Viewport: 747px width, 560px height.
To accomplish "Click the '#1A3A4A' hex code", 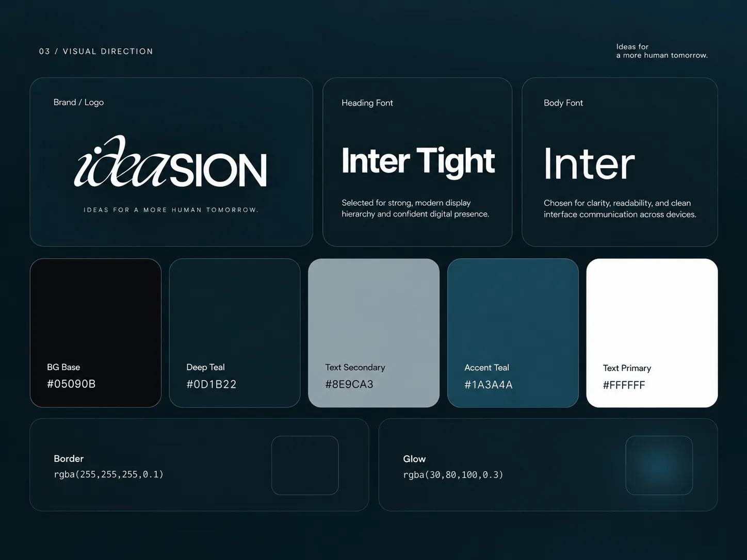I will pyautogui.click(x=489, y=385).
